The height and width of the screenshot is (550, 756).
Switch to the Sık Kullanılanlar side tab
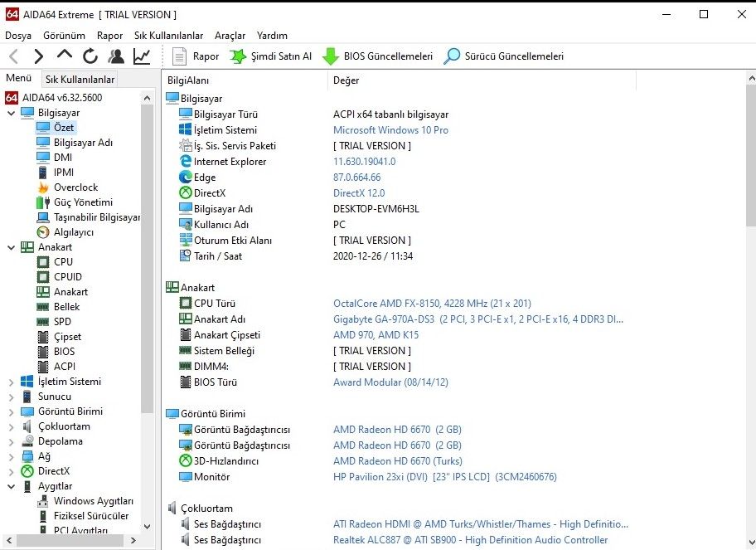80,79
